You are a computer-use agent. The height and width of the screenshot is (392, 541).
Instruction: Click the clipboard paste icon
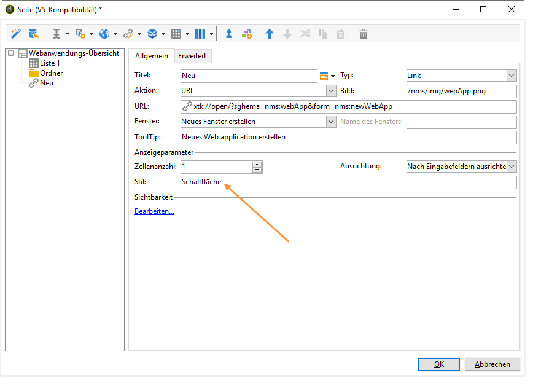tap(341, 34)
